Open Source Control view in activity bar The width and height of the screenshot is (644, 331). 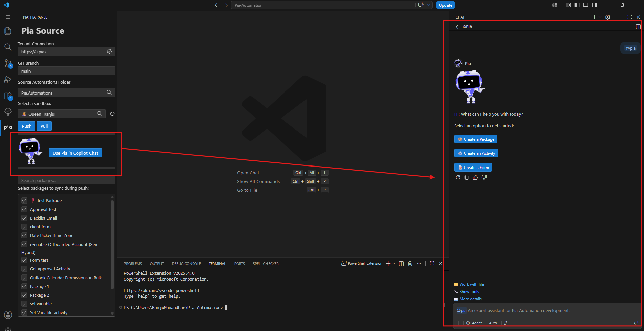pos(8,63)
